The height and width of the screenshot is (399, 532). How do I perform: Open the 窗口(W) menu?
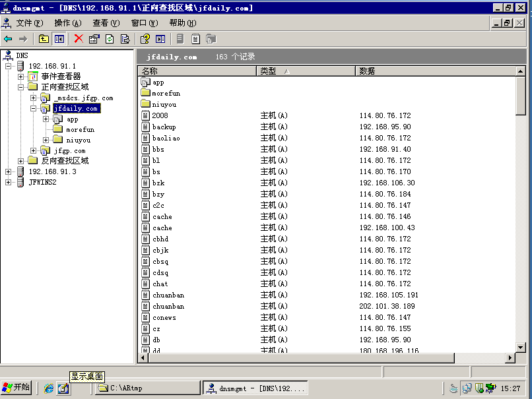pyautogui.click(x=145, y=23)
